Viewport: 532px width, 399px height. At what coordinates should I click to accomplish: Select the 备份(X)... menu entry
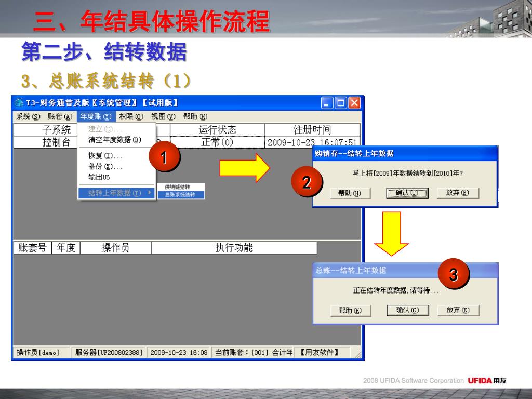[x=105, y=166]
